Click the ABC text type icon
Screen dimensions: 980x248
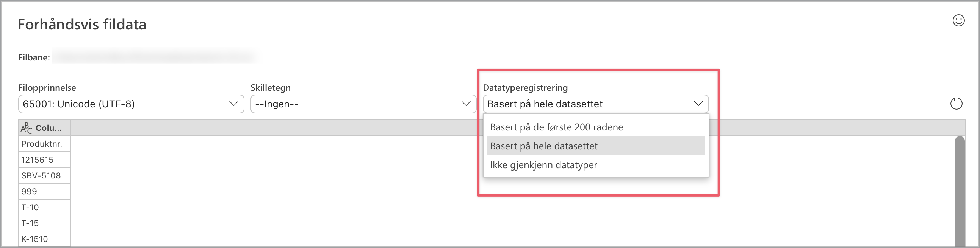click(26, 128)
